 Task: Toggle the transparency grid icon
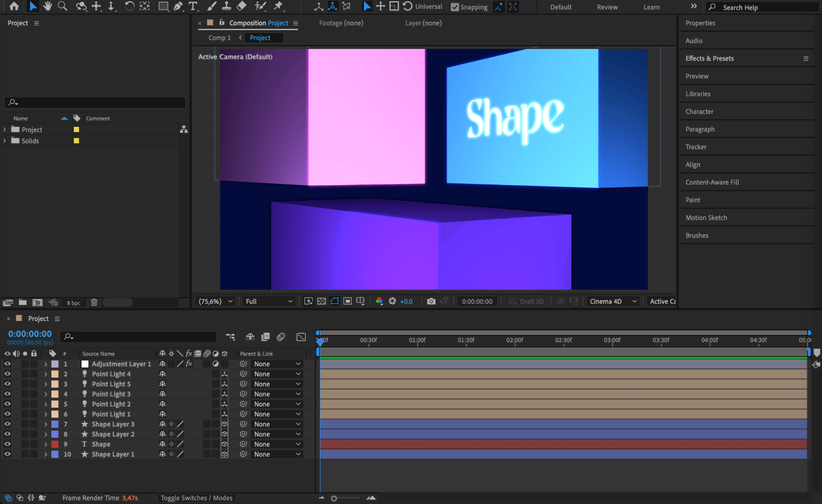click(322, 301)
